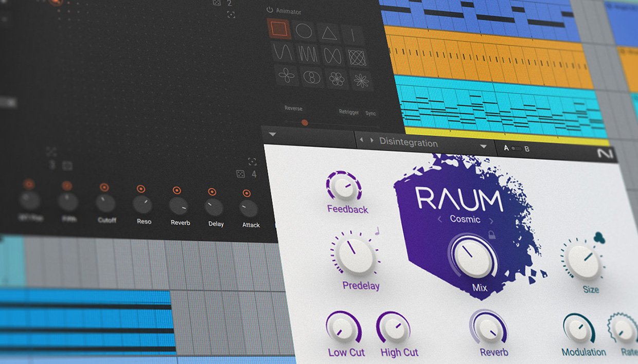Viewport: 638px width, 364px height.
Task: Select the eight-point star flower shape in Animator
Action: 362,80
